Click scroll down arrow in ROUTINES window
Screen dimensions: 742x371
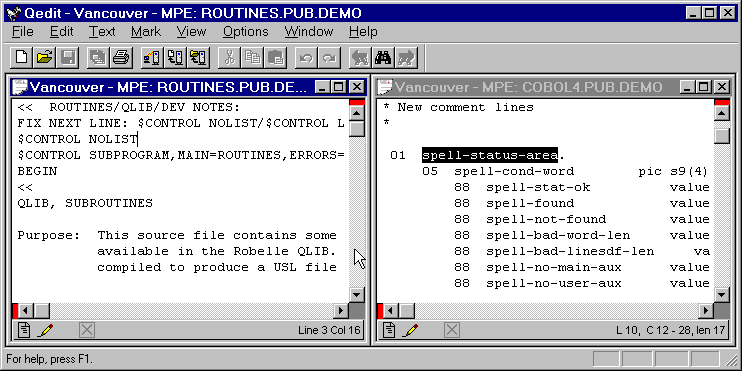click(357, 294)
